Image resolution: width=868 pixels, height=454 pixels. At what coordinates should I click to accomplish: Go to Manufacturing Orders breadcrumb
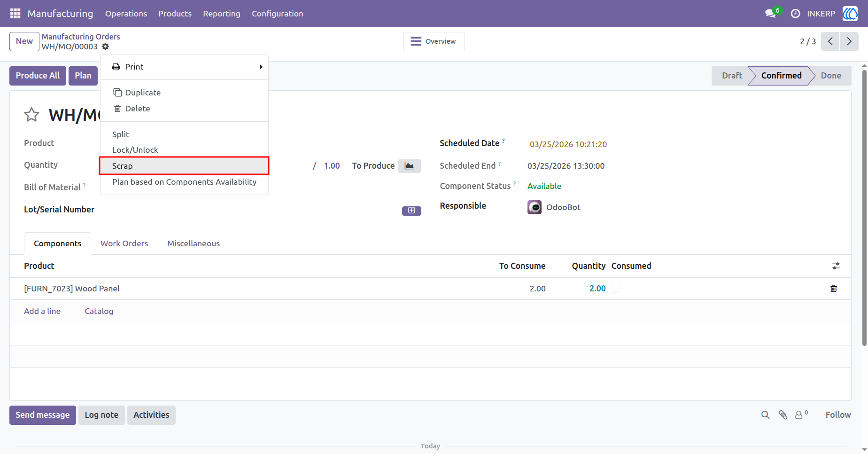pyautogui.click(x=81, y=37)
